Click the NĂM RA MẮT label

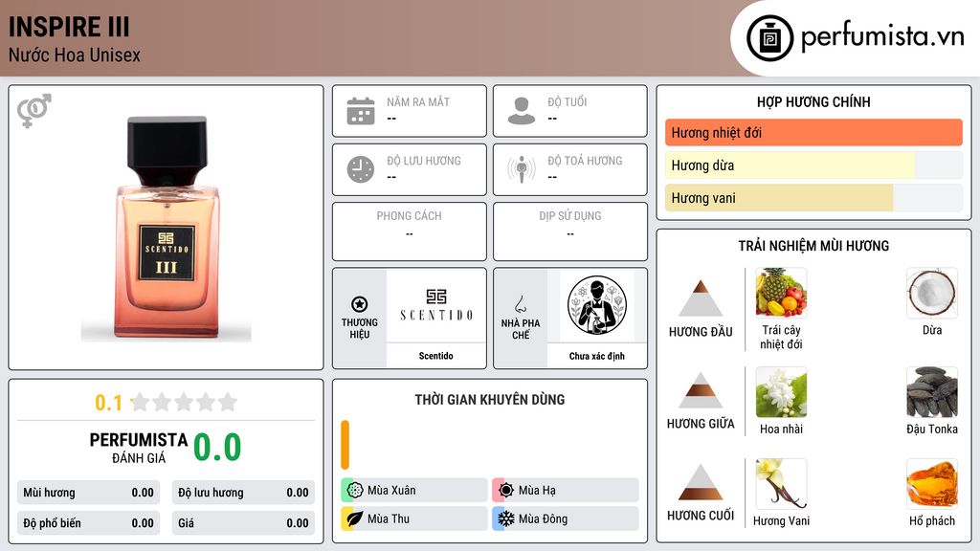[x=418, y=101]
